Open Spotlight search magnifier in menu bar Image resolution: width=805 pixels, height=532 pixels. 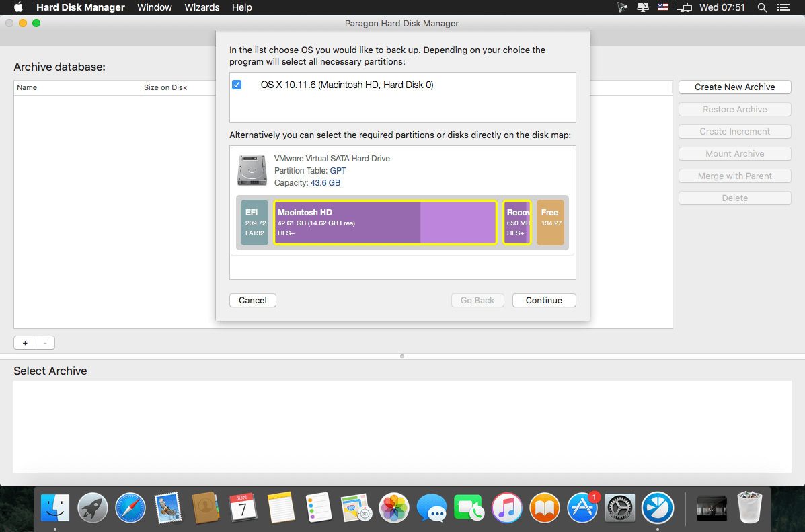pyautogui.click(x=763, y=7)
